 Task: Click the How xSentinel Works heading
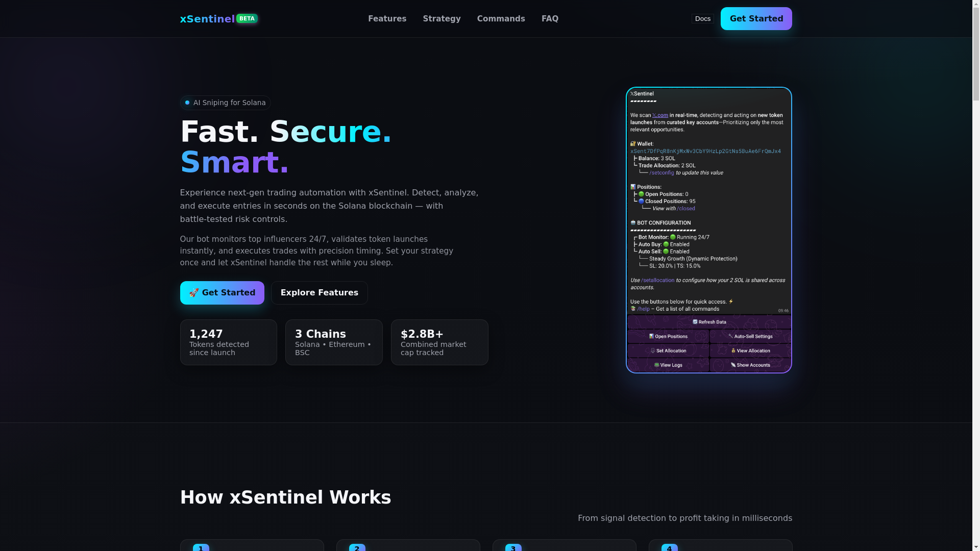pos(286,497)
